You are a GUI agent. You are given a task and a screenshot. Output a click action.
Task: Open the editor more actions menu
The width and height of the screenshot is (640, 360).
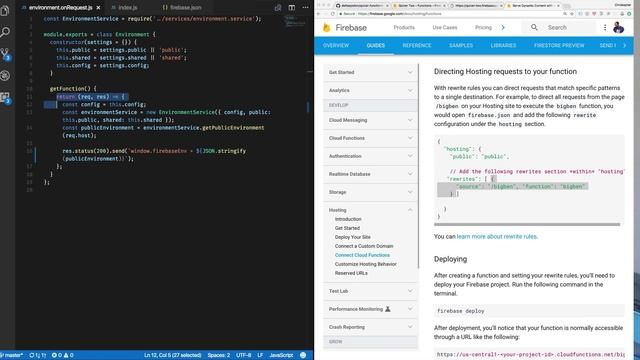click(x=305, y=8)
